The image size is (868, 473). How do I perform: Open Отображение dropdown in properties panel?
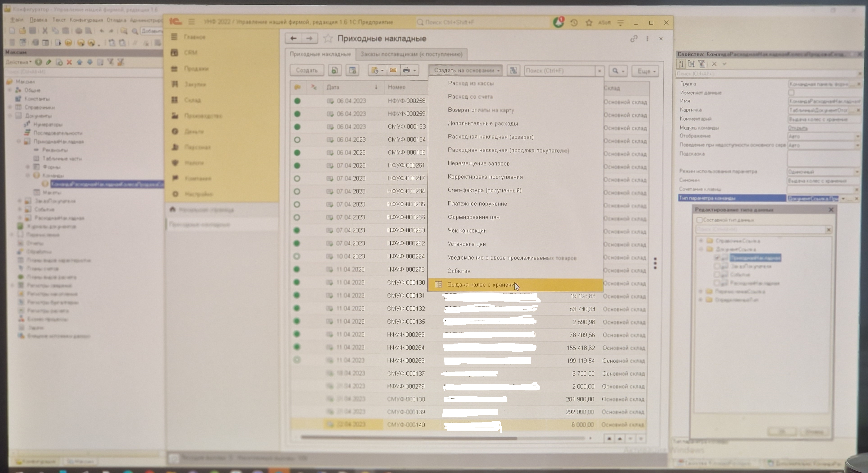click(x=857, y=136)
